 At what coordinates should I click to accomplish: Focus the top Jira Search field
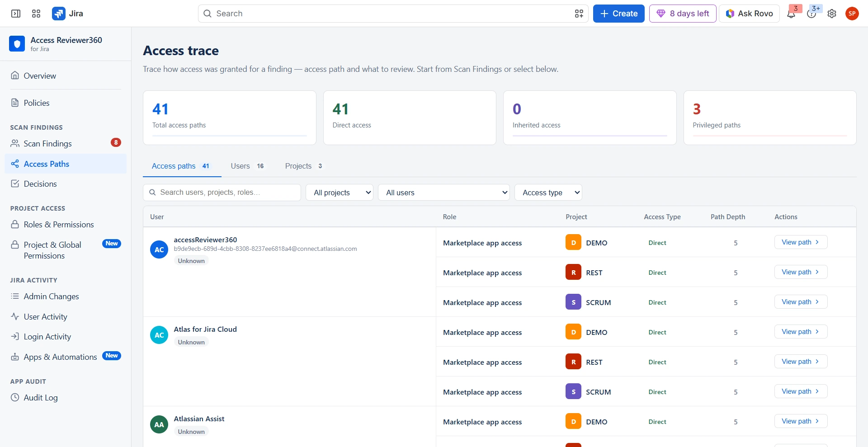393,14
